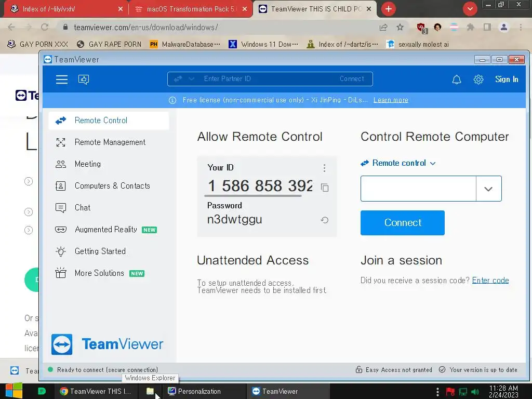The image size is (532, 399).
Task: Click Connect in the top partner bar
Action: tap(352, 79)
